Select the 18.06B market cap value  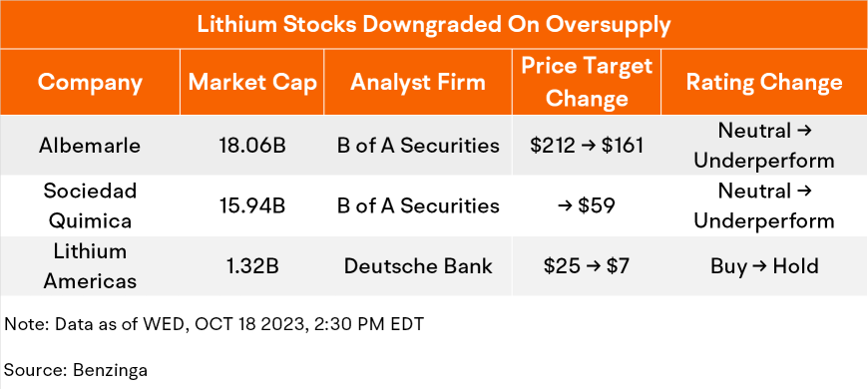coord(252,146)
